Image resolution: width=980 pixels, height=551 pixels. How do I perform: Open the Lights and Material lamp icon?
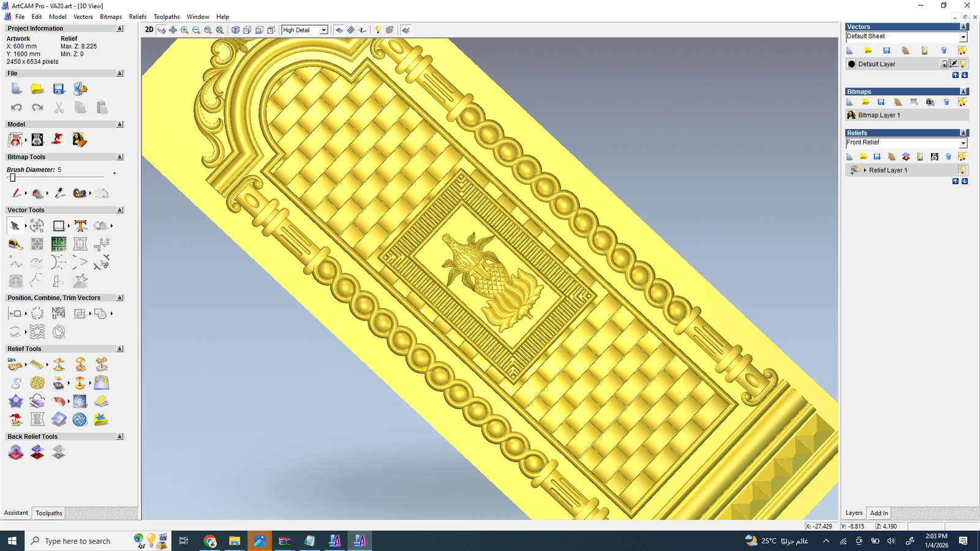(378, 29)
